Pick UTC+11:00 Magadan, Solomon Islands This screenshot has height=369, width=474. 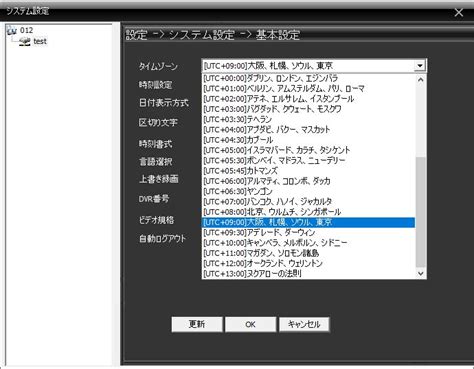pyautogui.click(x=308, y=253)
